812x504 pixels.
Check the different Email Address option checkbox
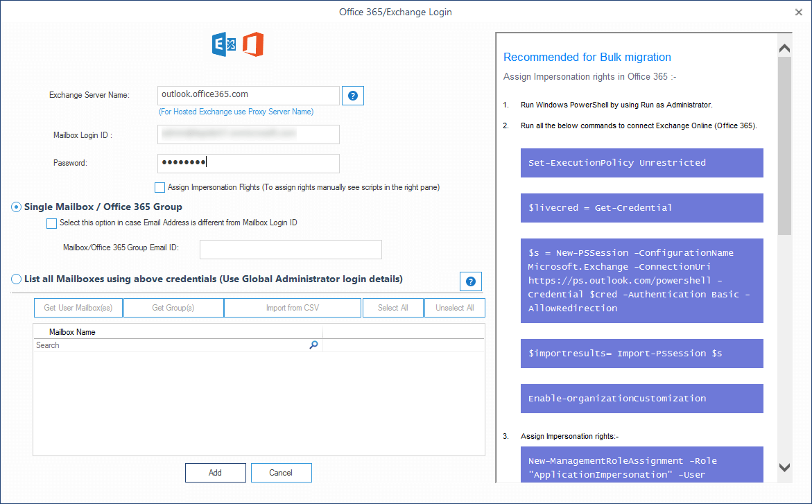pyautogui.click(x=52, y=223)
